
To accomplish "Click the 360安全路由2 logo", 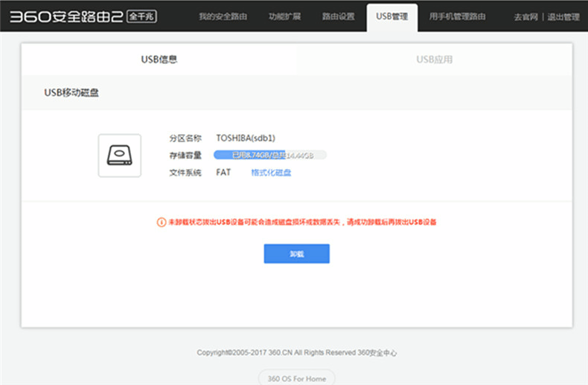I will click(x=66, y=16).
